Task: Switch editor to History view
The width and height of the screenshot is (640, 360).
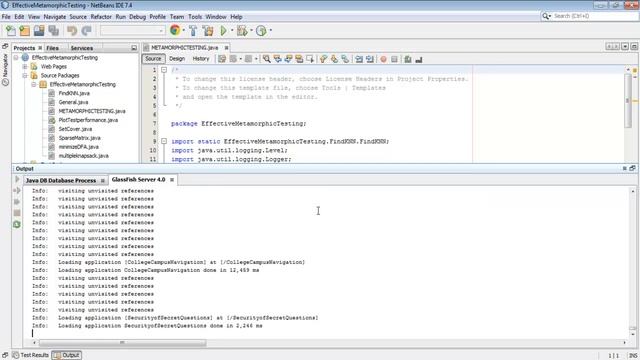Action: (200, 59)
